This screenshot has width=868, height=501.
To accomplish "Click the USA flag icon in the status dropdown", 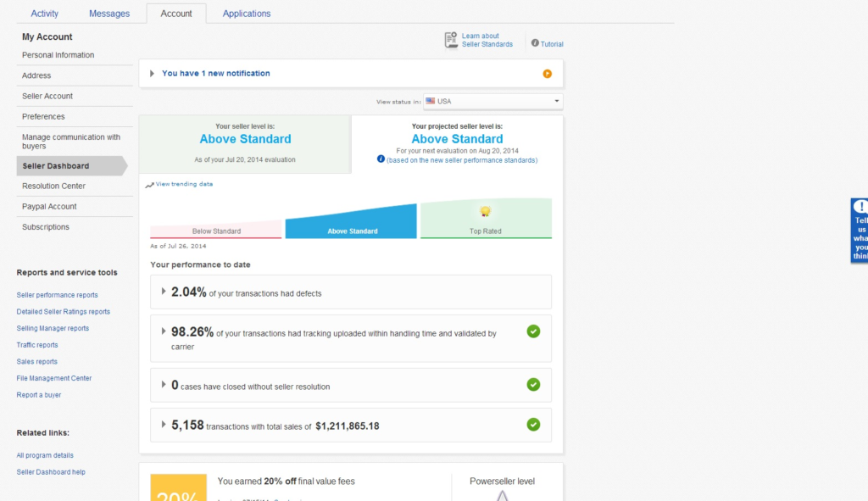I will (x=430, y=102).
